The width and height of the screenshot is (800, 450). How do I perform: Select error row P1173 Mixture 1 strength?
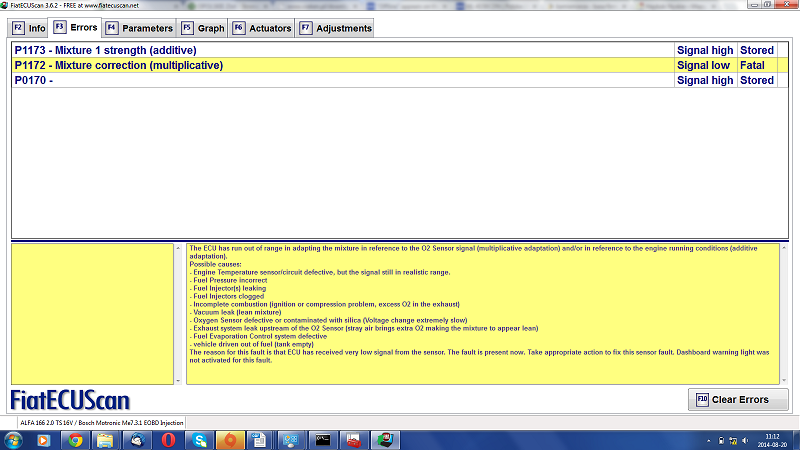399,50
